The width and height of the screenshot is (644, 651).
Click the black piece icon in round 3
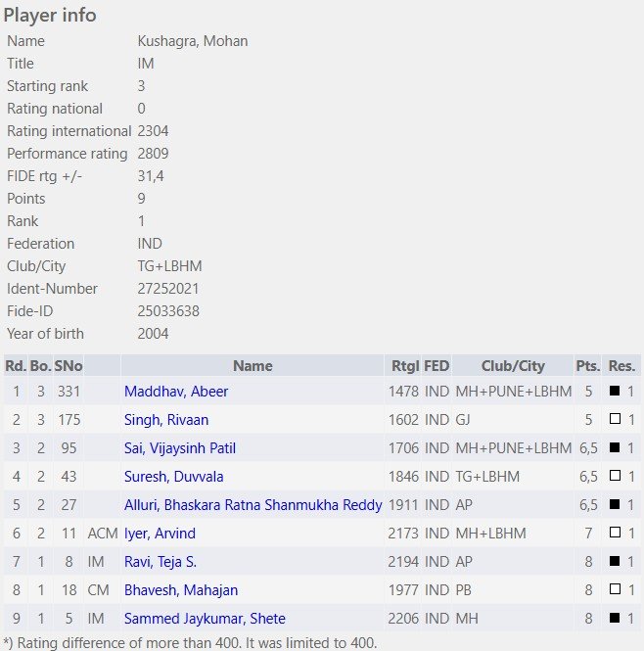[x=615, y=447]
